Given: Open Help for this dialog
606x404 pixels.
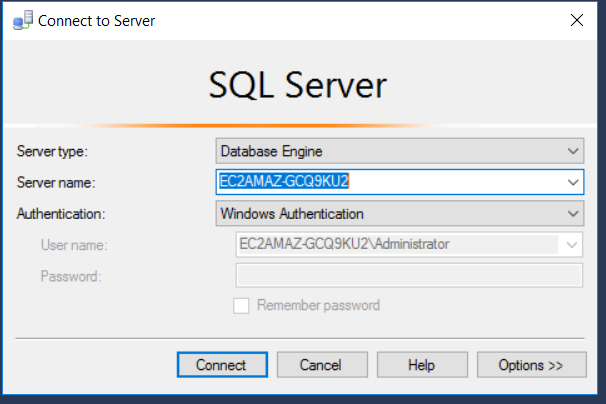Looking at the screenshot, I should (422, 365).
